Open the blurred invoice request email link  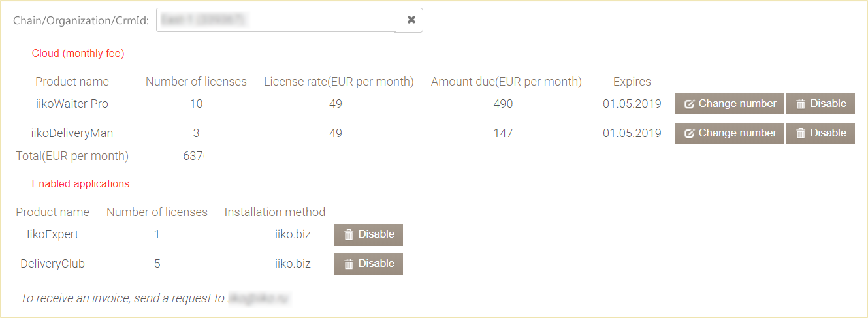point(259,298)
